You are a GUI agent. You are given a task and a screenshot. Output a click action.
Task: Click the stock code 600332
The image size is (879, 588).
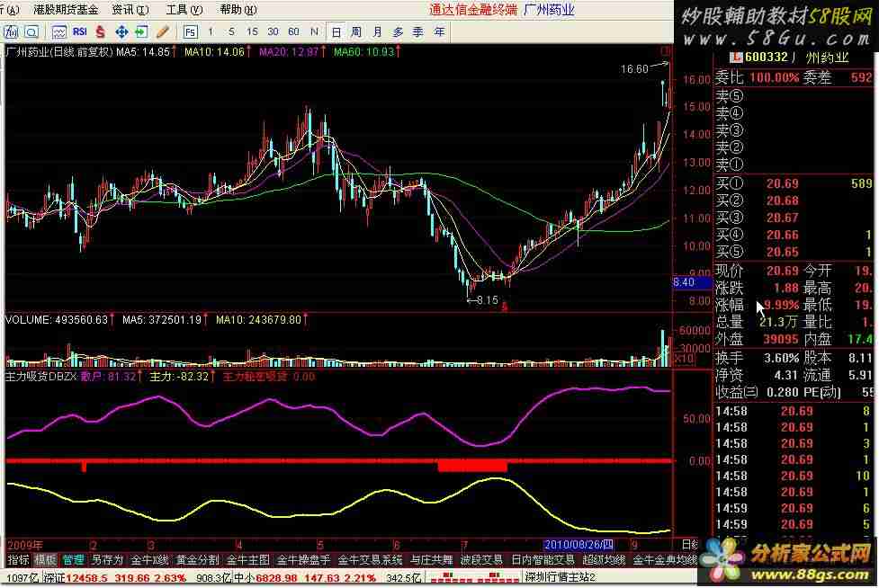(x=766, y=58)
